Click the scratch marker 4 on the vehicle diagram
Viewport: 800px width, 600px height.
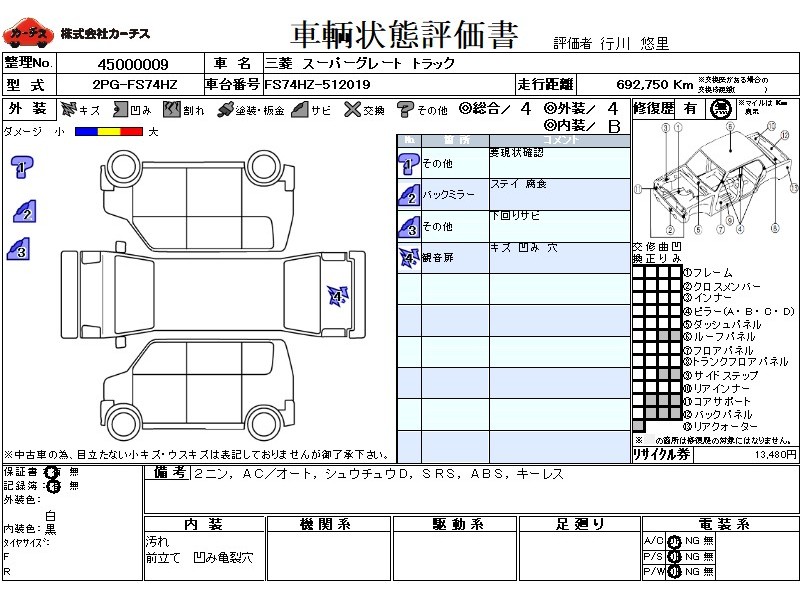pyautogui.click(x=337, y=296)
